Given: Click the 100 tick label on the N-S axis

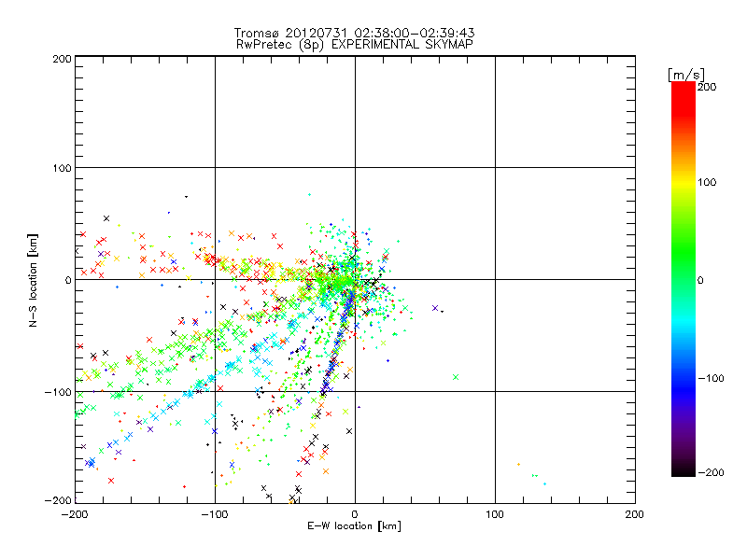Looking at the screenshot, I should point(61,168).
